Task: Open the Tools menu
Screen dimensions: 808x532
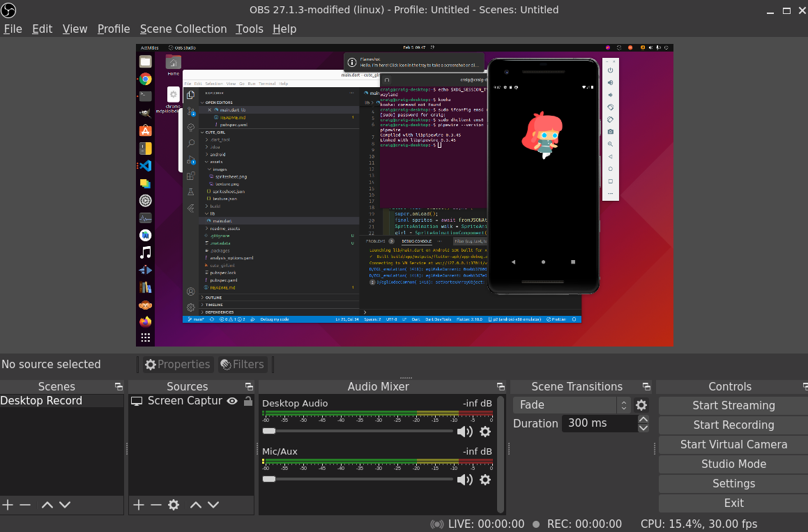Action: (x=249, y=29)
